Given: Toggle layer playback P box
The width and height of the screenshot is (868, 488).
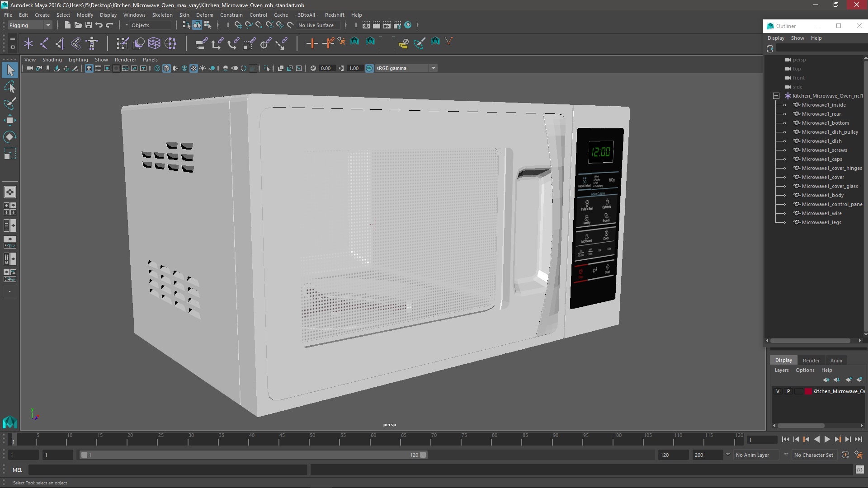Looking at the screenshot, I should (x=788, y=391).
